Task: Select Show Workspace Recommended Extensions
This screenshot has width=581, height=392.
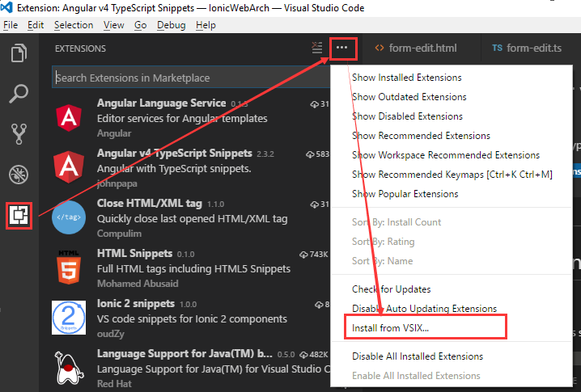Action: tap(446, 155)
